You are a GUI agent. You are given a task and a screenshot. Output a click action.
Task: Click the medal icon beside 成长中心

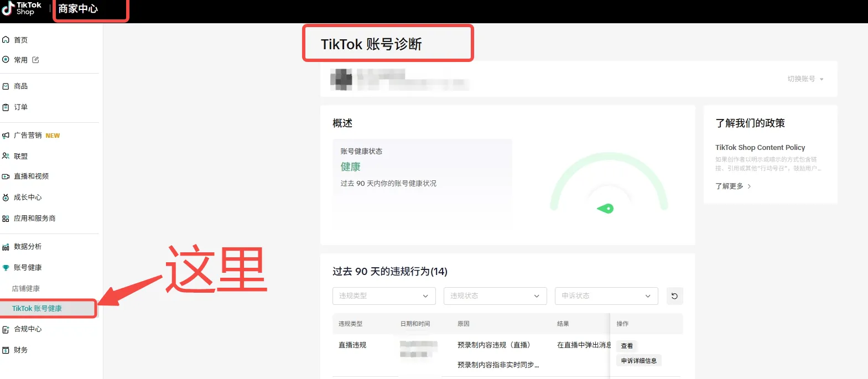(x=6, y=198)
